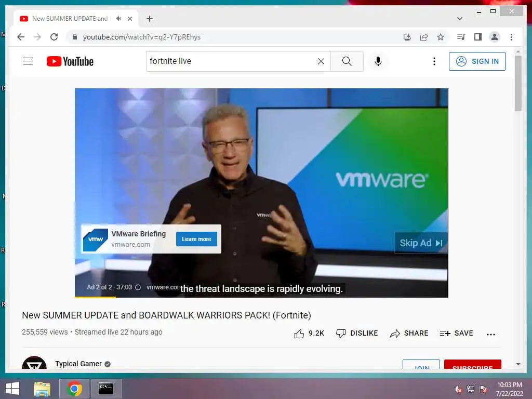Open Chrome side panel
Image resolution: width=532 pixels, height=399 pixels.
(478, 37)
